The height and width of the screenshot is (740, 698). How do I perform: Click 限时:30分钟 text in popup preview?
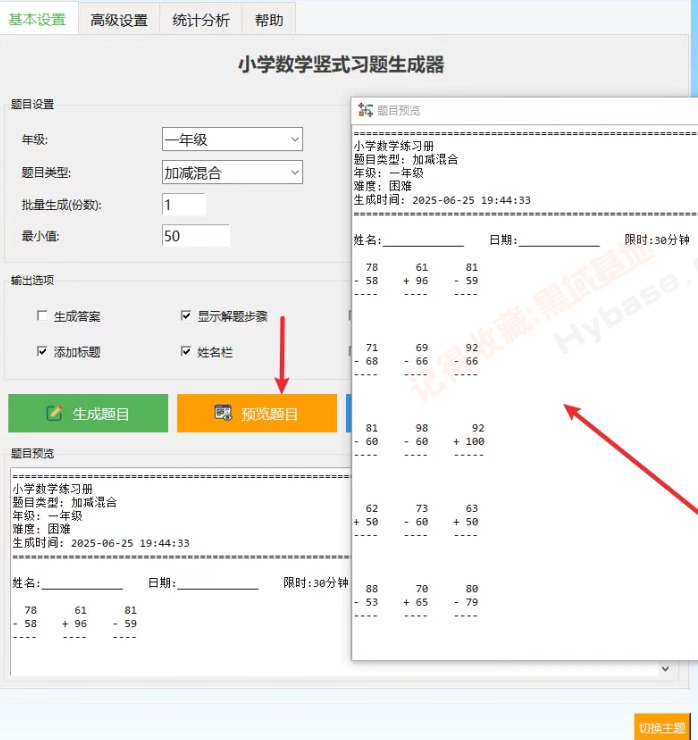tap(657, 240)
